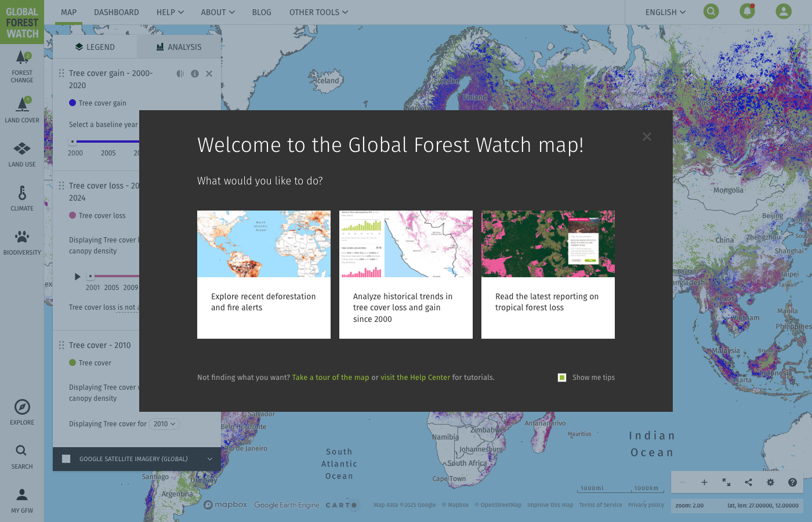The image size is (812, 522).
Task: Uncheck the Show me tips option
Action: pyautogui.click(x=561, y=377)
